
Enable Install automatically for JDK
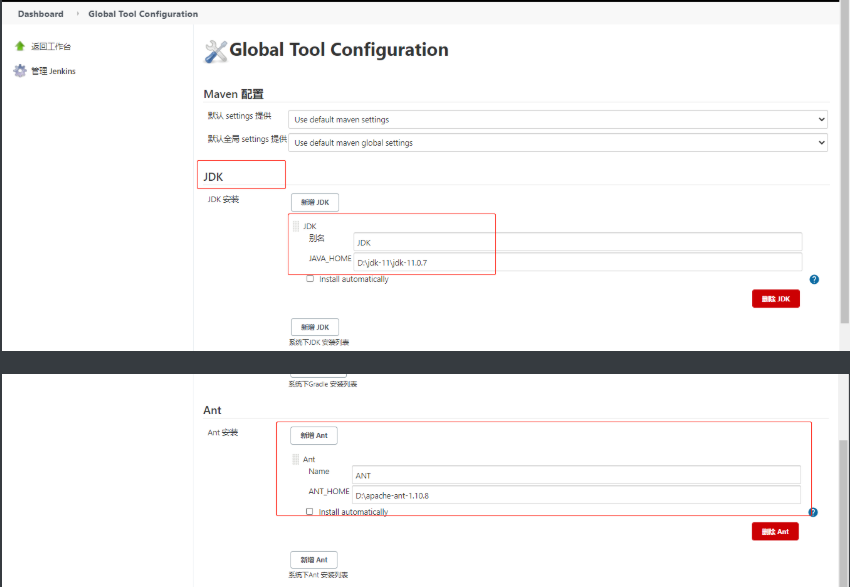pos(310,279)
